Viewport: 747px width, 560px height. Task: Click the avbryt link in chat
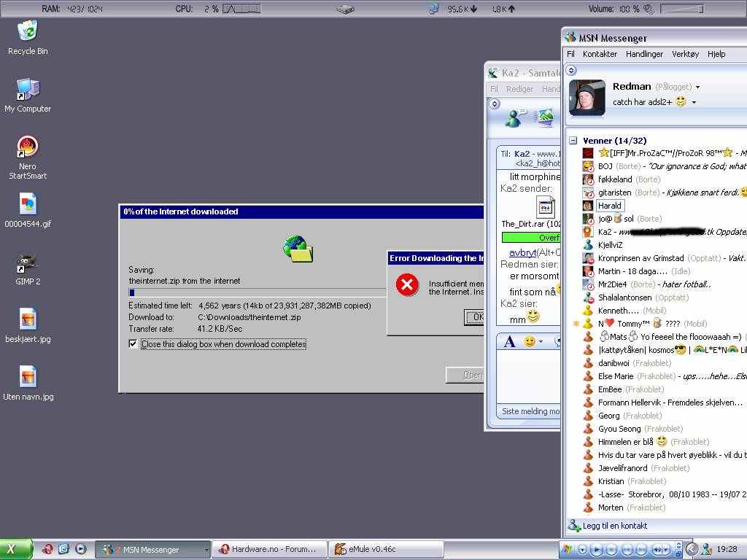coord(522,252)
